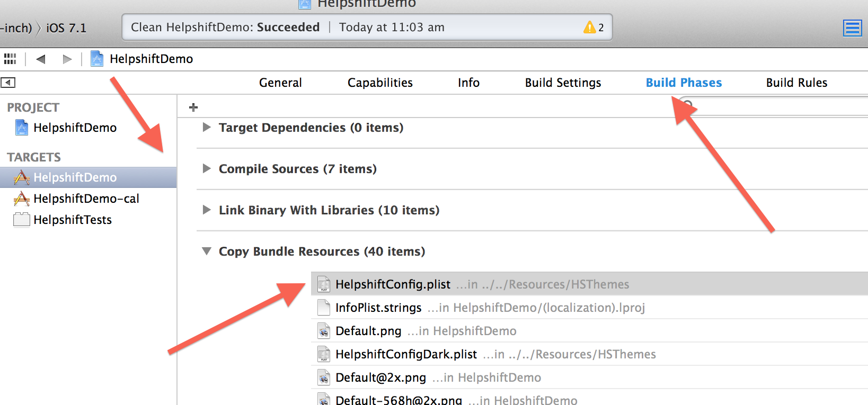Hide the project and targets list sidebar

(8, 83)
